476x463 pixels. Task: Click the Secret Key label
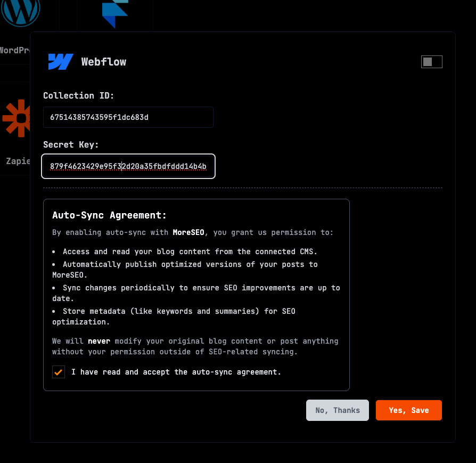71,145
